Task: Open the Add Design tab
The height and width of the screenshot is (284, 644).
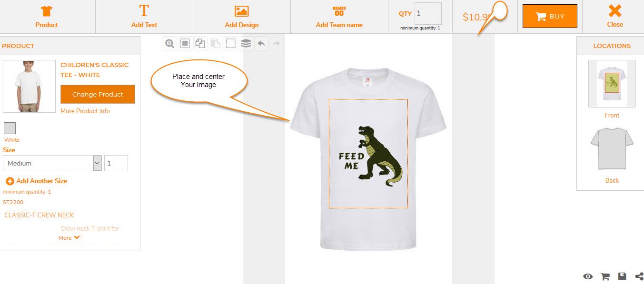Action: [x=242, y=17]
